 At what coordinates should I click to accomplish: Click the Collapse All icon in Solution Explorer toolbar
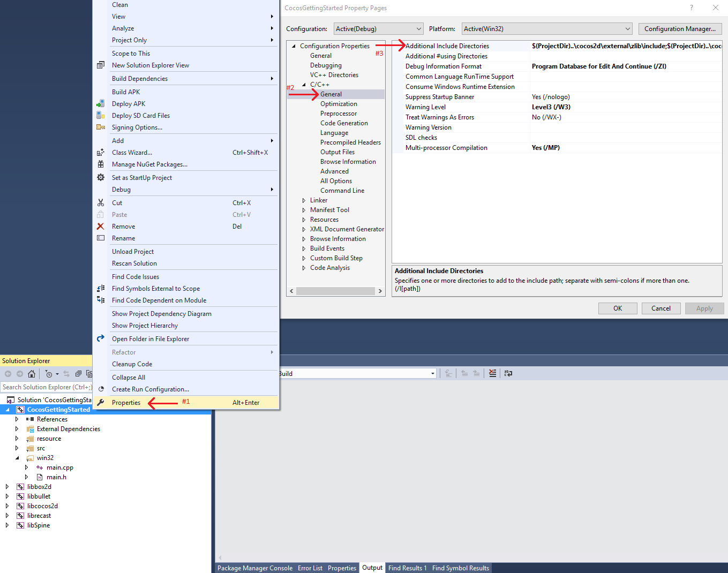click(78, 374)
